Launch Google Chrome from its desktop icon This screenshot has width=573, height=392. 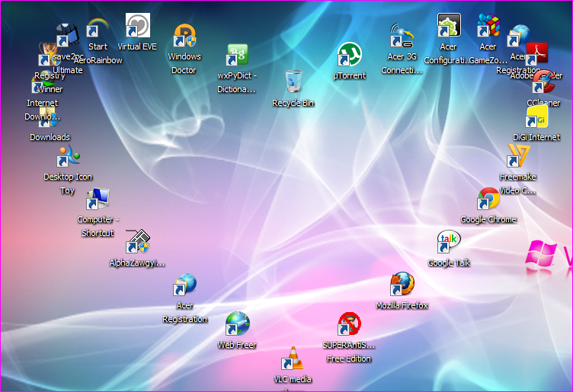pos(488,199)
